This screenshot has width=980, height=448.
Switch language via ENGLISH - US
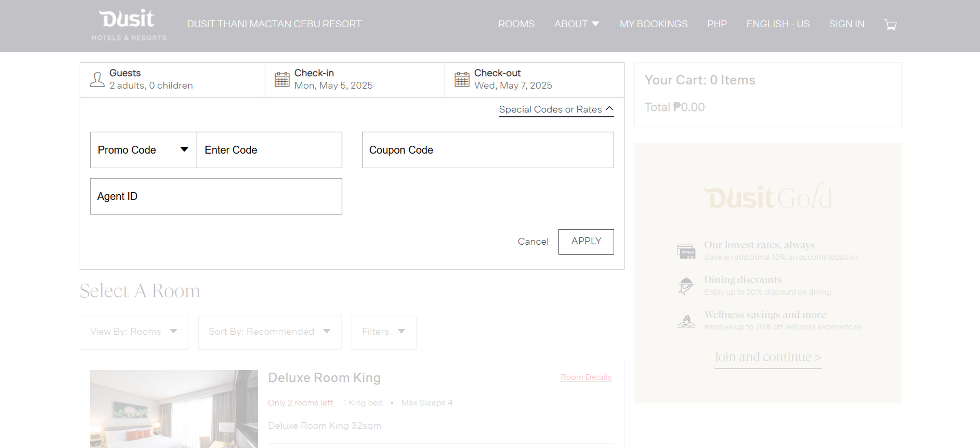click(778, 24)
